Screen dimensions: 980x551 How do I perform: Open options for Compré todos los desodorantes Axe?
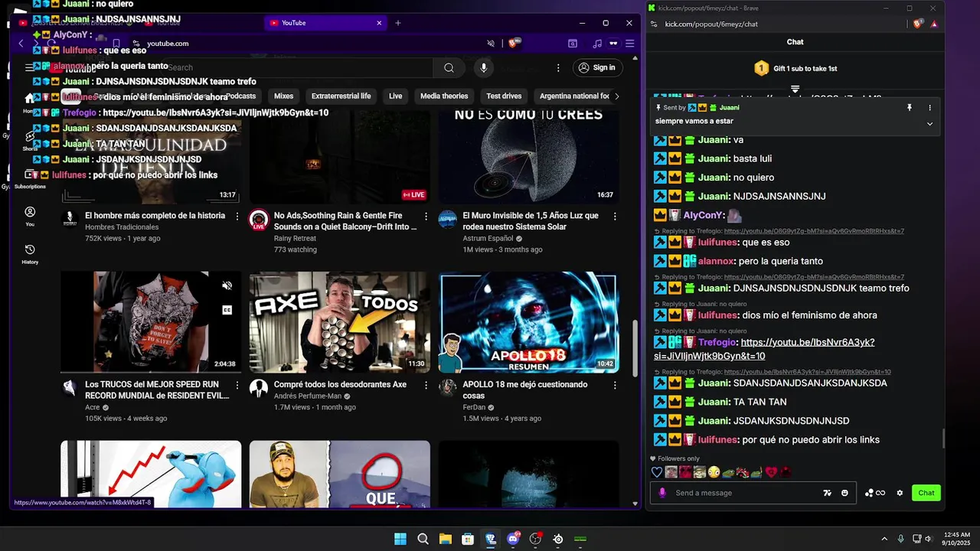click(x=426, y=385)
